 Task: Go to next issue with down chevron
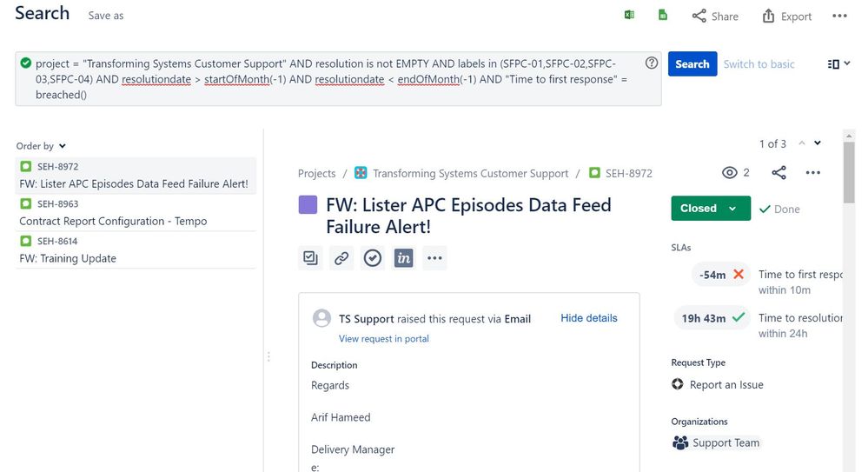coord(818,143)
